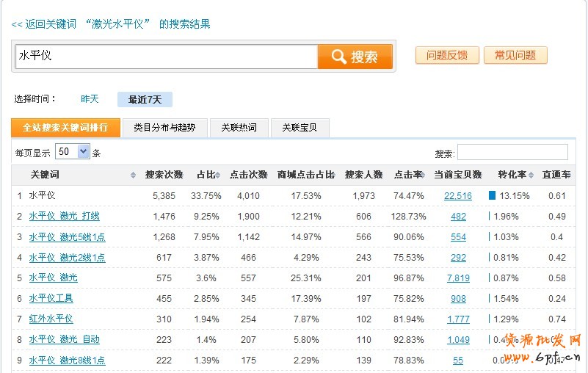Sort table by 关键词 column arrow

133,175
